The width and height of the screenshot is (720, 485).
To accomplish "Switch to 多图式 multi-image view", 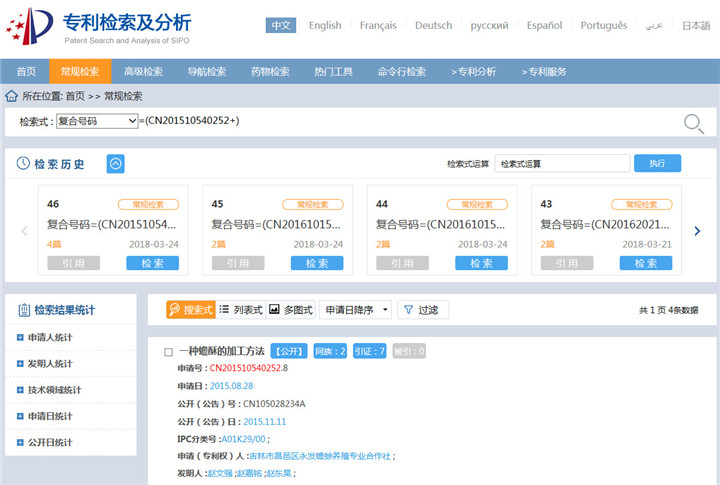I will point(291,310).
